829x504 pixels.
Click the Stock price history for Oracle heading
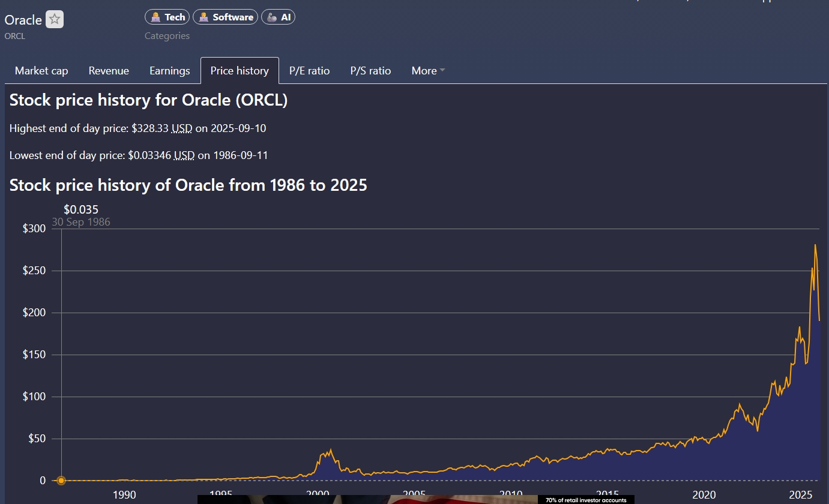pos(148,100)
